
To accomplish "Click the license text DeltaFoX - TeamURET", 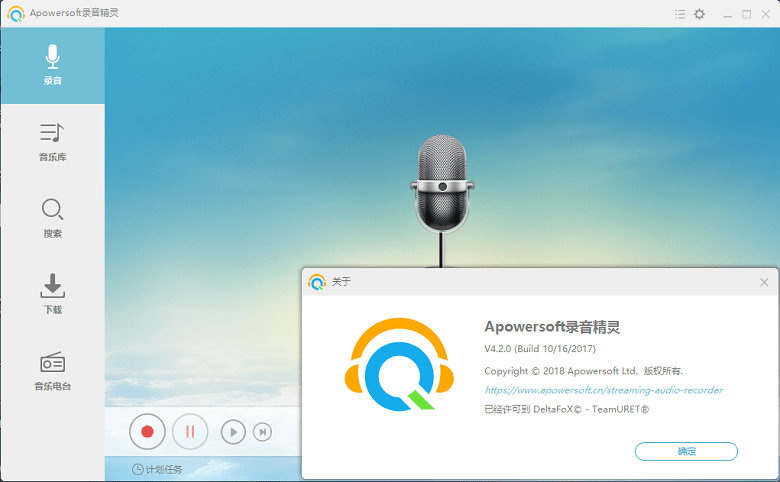I will point(567,409).
